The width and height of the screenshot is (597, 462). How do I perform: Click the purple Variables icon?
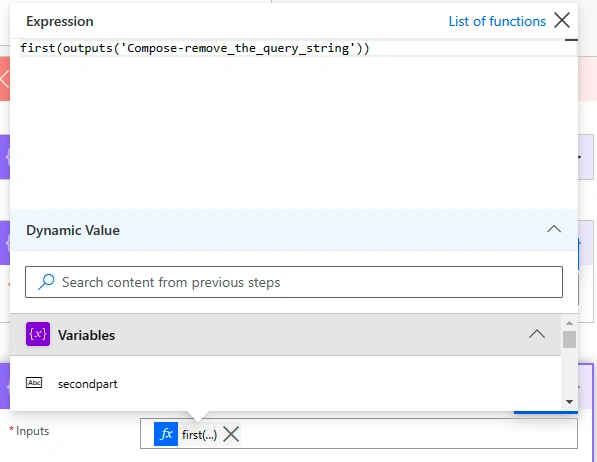(38, 334)
